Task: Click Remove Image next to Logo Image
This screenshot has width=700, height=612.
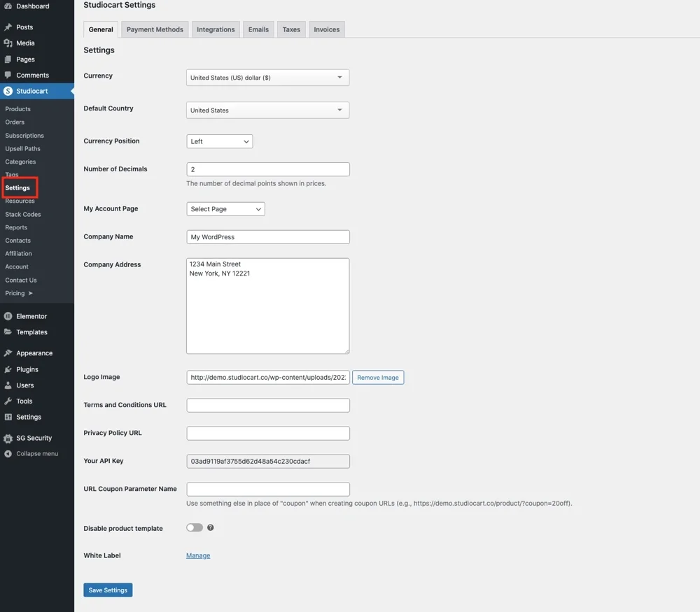Action: (378, 377)
